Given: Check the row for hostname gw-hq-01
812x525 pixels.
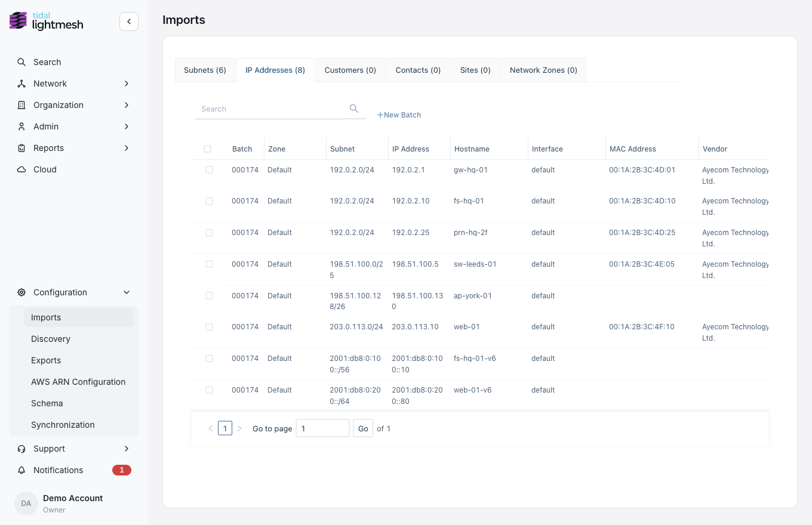Looking at the screenshot, I should 209,170.
